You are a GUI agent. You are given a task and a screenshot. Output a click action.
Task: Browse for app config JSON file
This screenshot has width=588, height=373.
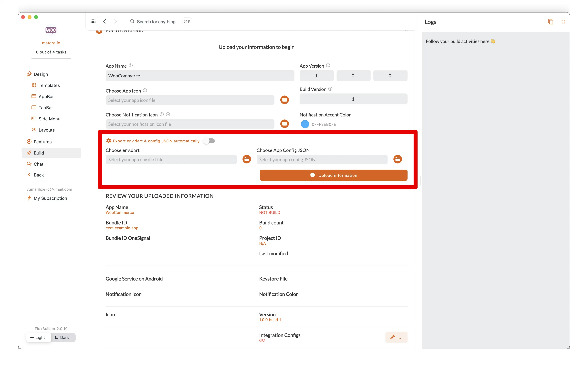pos(398,159)
